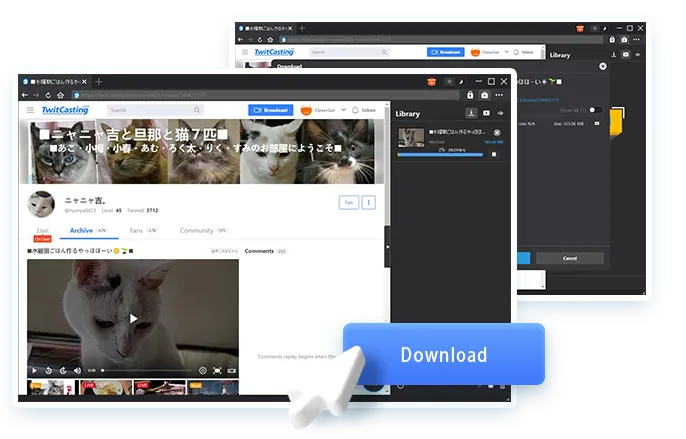This screenshot has height=439, width=686.
Task: Open video settings with the gear icon in the player
Action: point(203,371)
